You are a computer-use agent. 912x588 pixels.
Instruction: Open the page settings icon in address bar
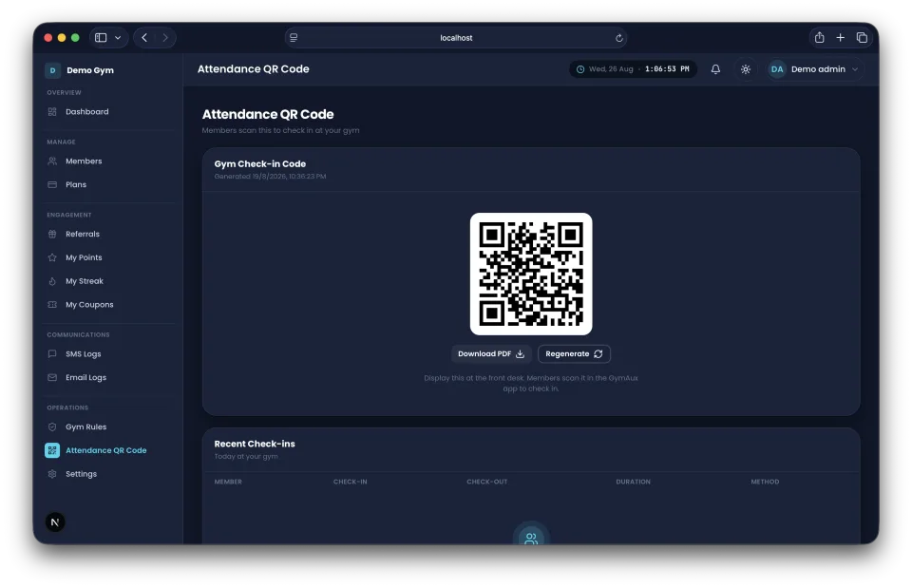[294, 38]
